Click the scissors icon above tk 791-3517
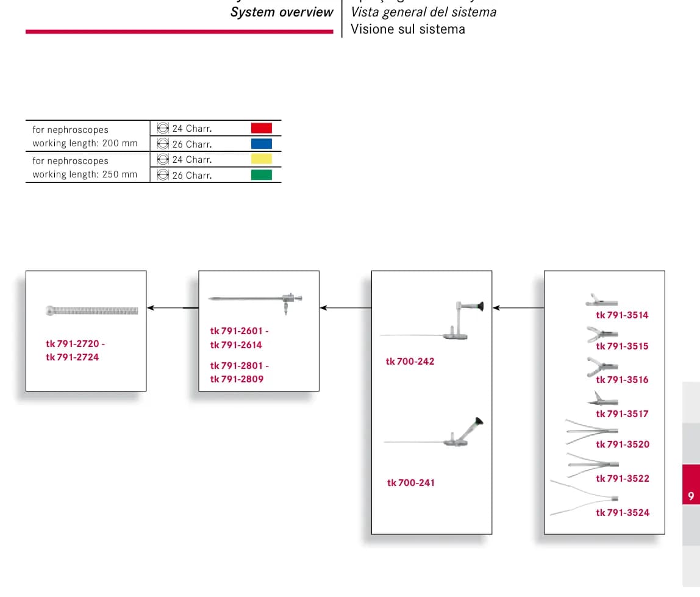700x597 pixels. pos(602,399)
